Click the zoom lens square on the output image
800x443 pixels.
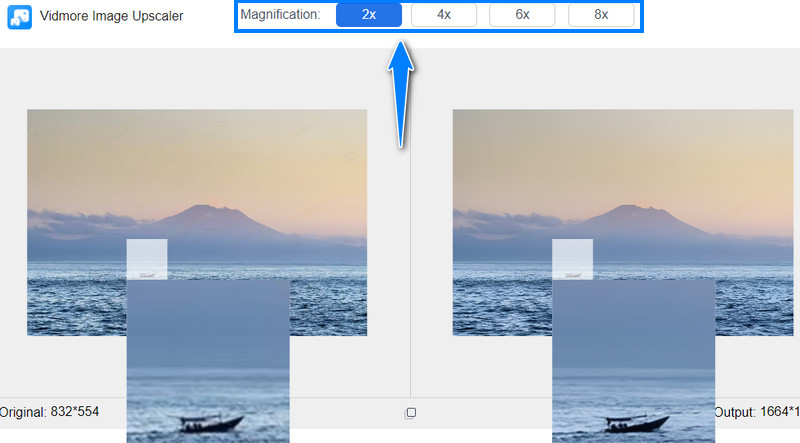click(572, 259)
